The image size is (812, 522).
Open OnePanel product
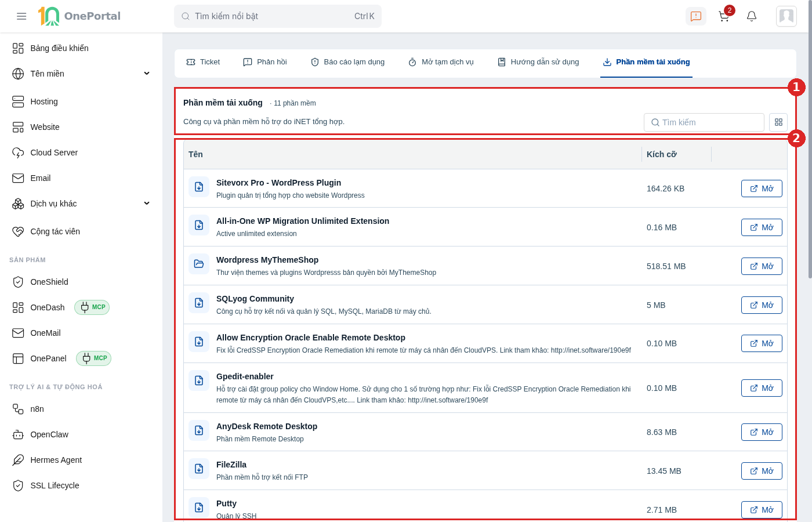pos(49,358)
